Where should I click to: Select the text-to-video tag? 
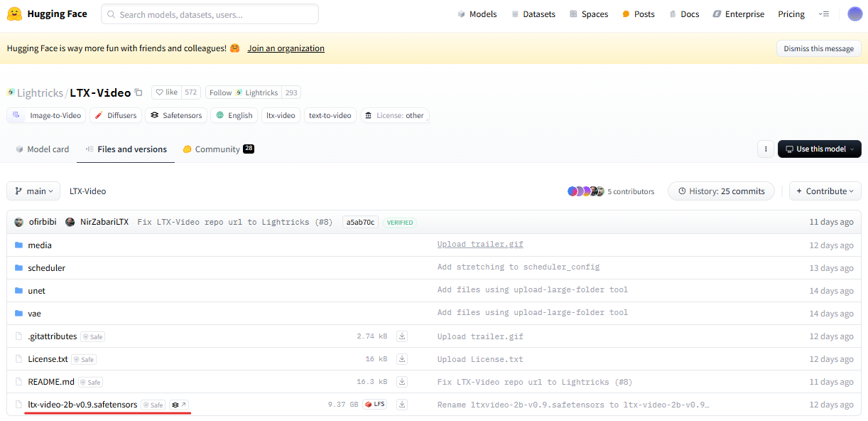click(x=330, y=115)
